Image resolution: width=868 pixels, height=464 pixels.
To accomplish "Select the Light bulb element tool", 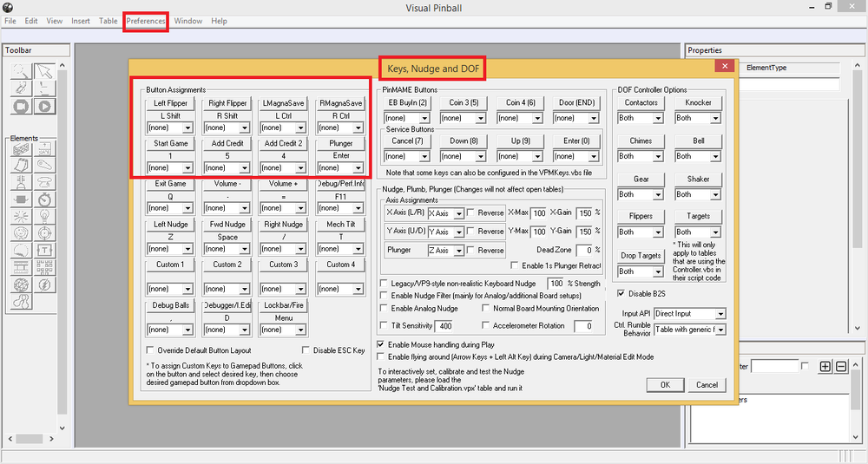I will (x=44, y=216).
